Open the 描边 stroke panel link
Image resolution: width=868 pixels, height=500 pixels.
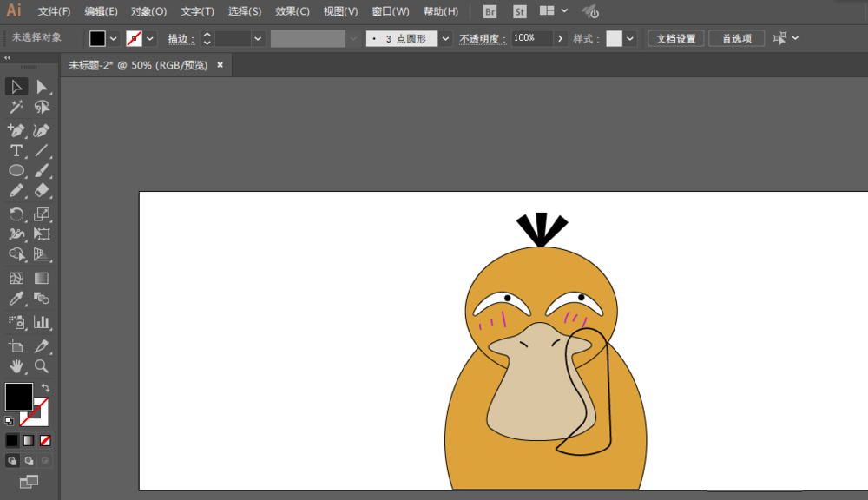click(x=181, y=39)
